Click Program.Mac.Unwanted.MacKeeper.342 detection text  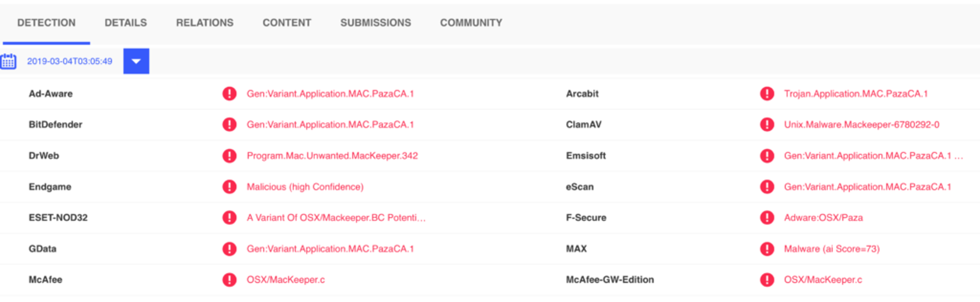tap(332, 156)
